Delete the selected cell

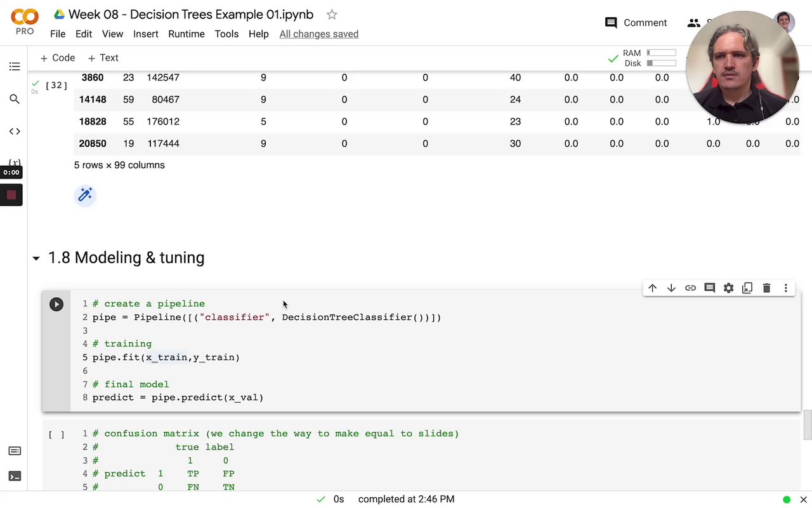766,288
